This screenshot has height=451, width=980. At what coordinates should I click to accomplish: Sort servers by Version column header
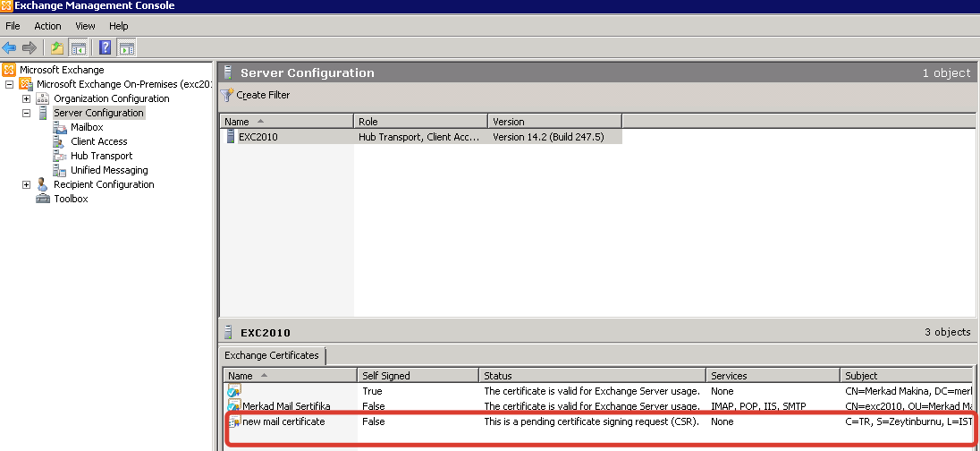555,122
